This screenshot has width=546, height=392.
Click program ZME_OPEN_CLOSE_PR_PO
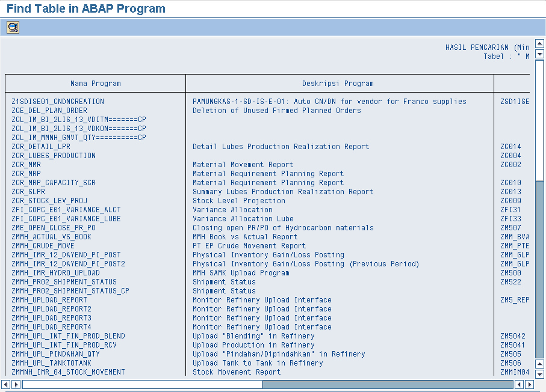pos(54,228)
